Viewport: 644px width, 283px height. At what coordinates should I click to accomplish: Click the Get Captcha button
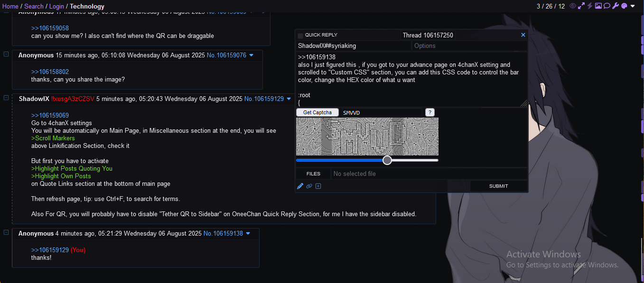coord(317,112)
